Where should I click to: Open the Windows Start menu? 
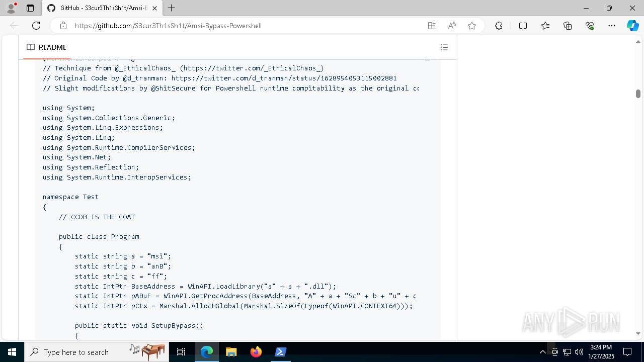[12, 352]
